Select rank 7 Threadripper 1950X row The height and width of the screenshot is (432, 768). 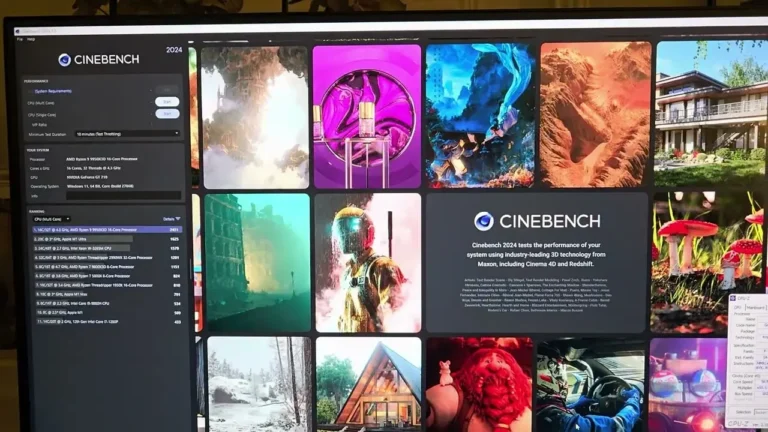point(107,285)
